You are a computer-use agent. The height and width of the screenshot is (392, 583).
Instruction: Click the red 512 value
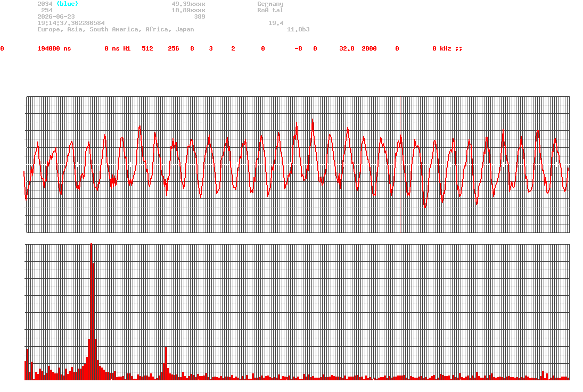pyautogui.click(x=147, y=48)
